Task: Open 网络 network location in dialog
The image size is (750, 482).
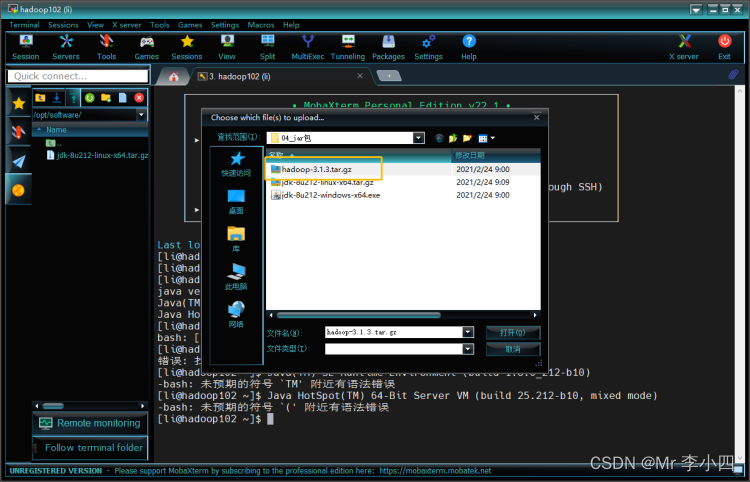Action: (236, 315)
